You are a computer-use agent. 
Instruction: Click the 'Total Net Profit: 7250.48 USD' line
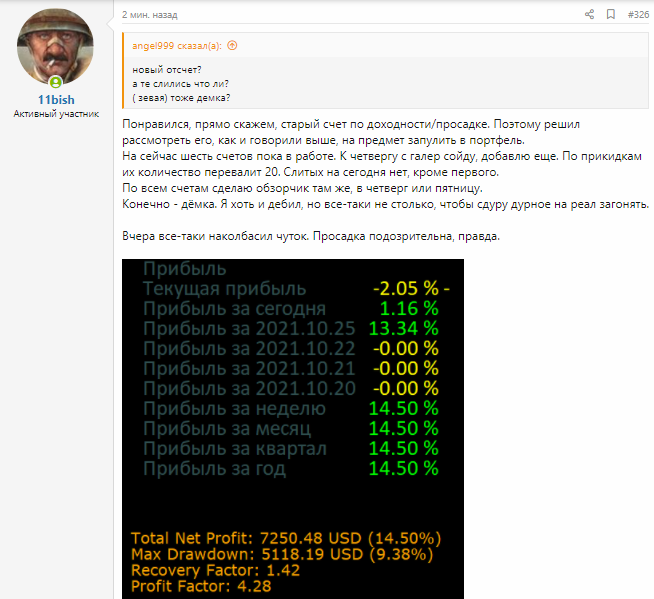[286, 538]
